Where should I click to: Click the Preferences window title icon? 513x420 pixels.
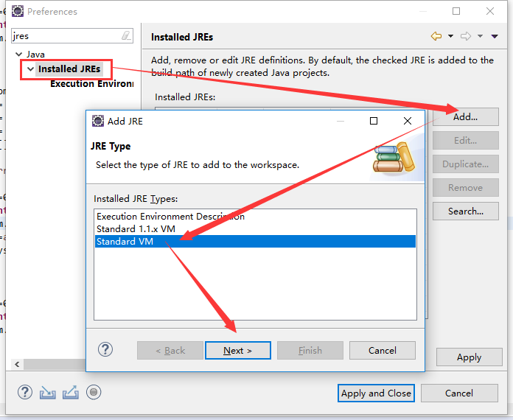click(18, 12)
